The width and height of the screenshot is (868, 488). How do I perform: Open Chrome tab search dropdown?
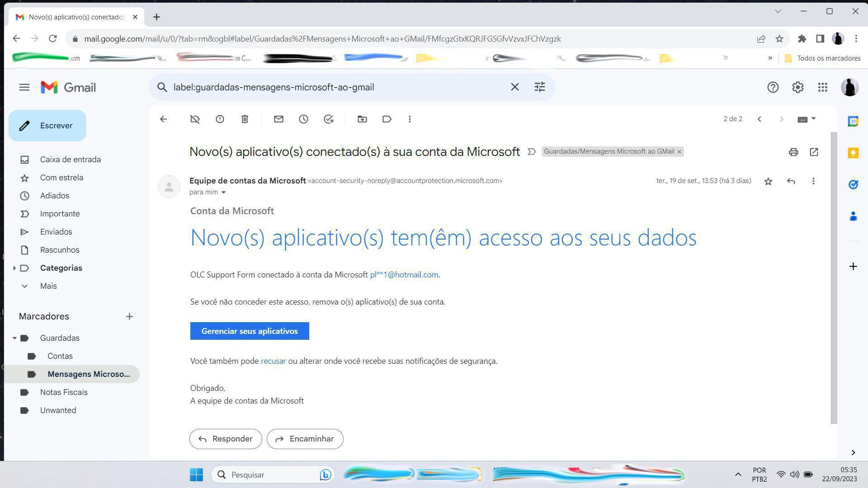[778, 11]
